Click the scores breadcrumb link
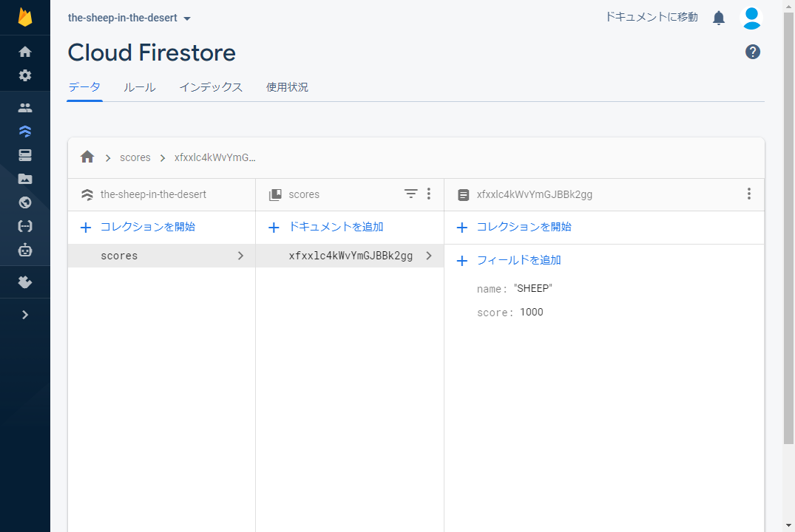795x532 pixels. click(x=135, y=157)
